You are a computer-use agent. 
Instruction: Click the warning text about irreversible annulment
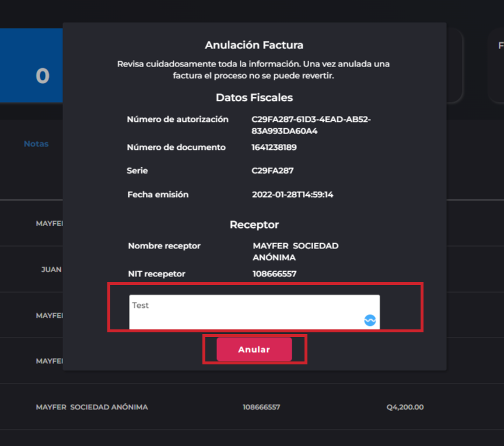(x=254, y=69)
